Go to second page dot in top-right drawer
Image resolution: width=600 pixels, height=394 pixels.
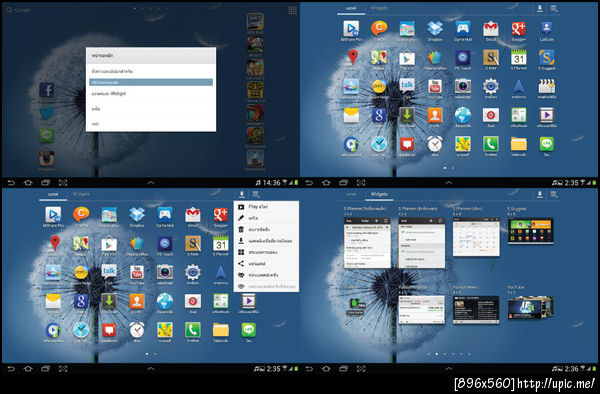[453, 168]
